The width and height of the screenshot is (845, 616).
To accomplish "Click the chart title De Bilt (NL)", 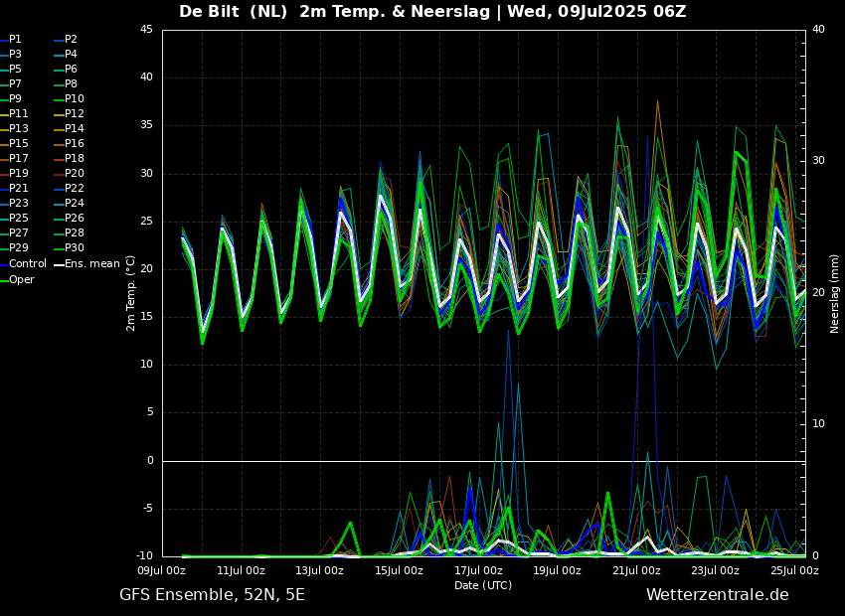I will click(x=235, y=12).
